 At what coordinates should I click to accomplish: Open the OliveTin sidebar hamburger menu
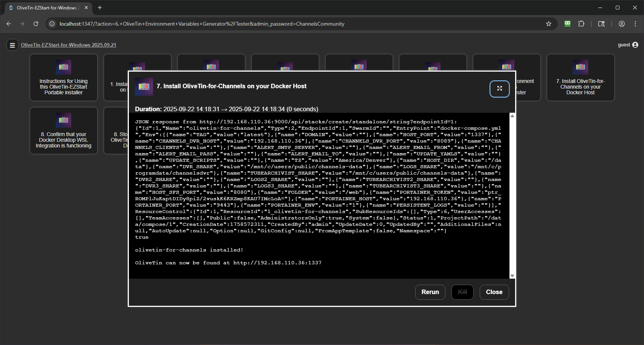12,45
